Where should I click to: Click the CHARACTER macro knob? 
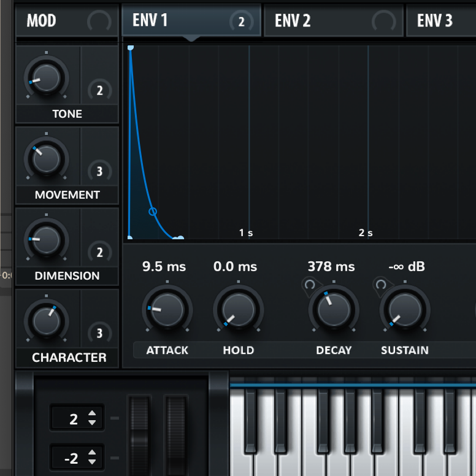[x=47, y=320]
